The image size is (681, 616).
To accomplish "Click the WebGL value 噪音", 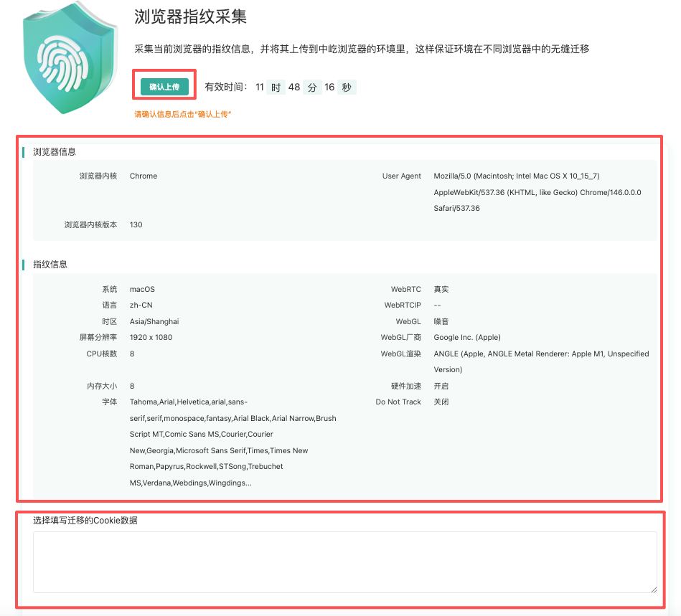I will pos(441,321).
